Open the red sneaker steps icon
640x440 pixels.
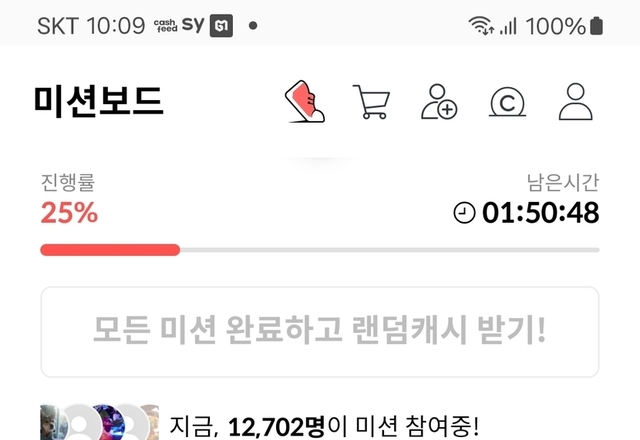pos(304,102)
